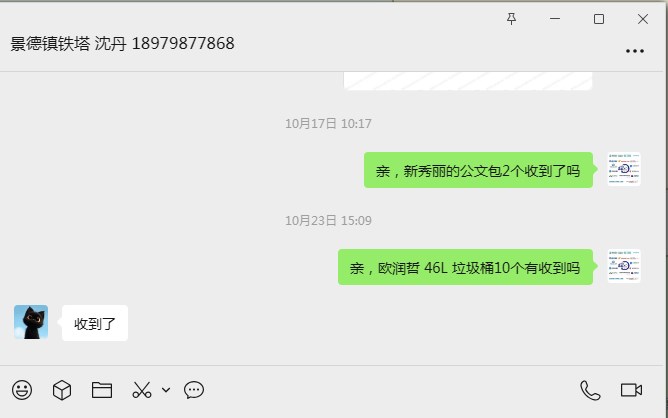Send a file via folder icon
The image size is (668, 418).
(x=102, y=390)
